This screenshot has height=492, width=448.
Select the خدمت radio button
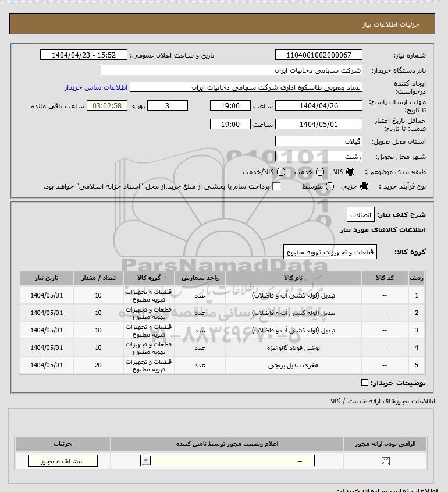tap(320, 172)
